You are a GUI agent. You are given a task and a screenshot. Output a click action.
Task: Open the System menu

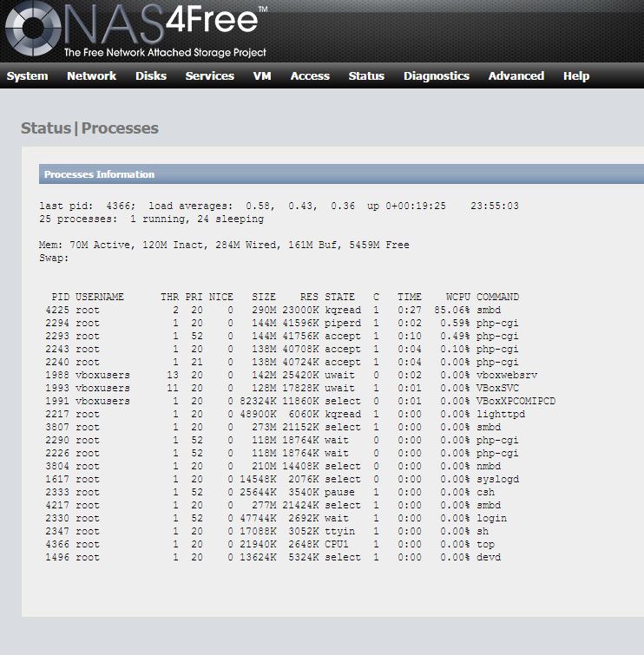pos(27,76)
